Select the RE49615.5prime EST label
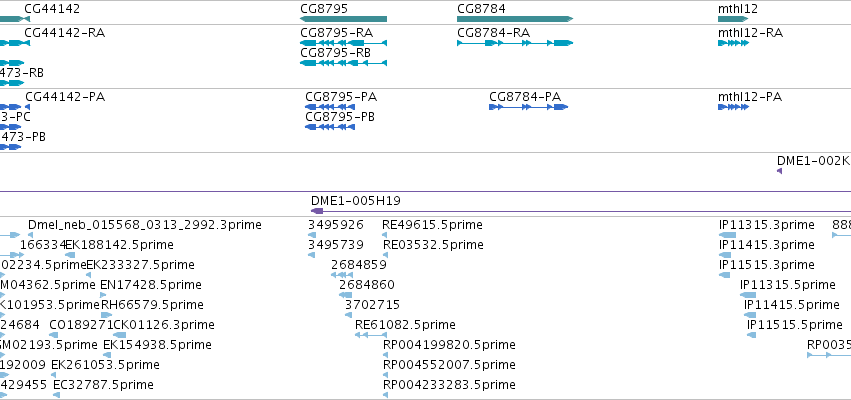 (432, 225)
